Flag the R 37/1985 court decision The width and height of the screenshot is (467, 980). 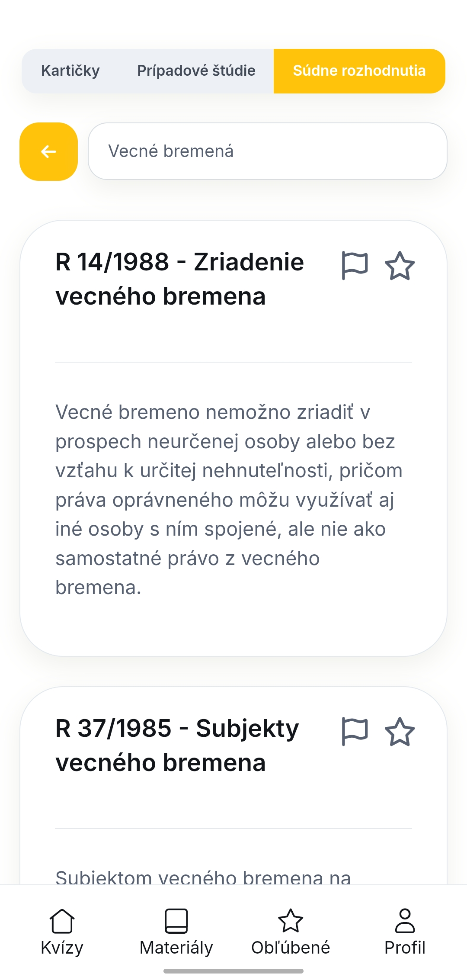click(x=355, y=731)
